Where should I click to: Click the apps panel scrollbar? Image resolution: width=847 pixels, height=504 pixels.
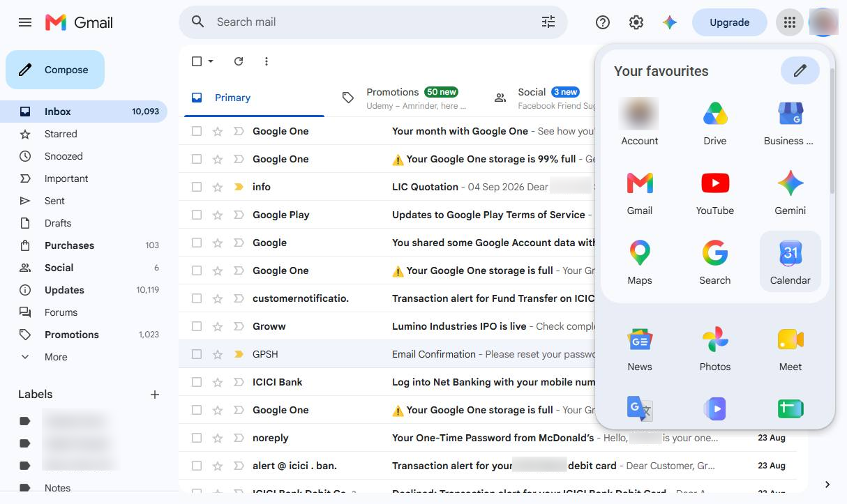point(832,131)
